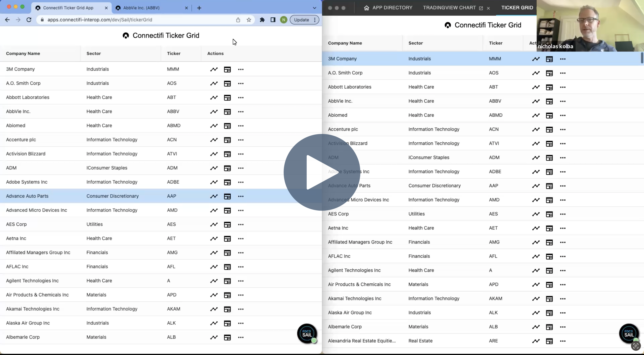Open chart icon for AbbVie Inc. in browser grid
The image size is (644, 355).
[214, 112]
